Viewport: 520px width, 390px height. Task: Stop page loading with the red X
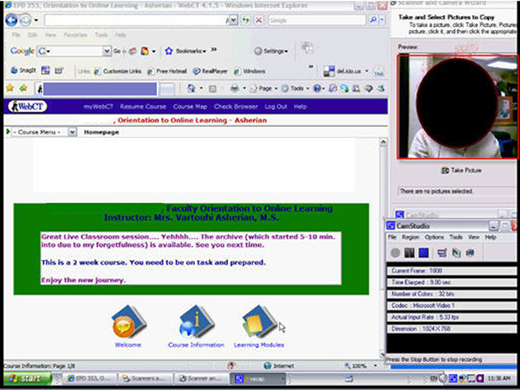258,20
